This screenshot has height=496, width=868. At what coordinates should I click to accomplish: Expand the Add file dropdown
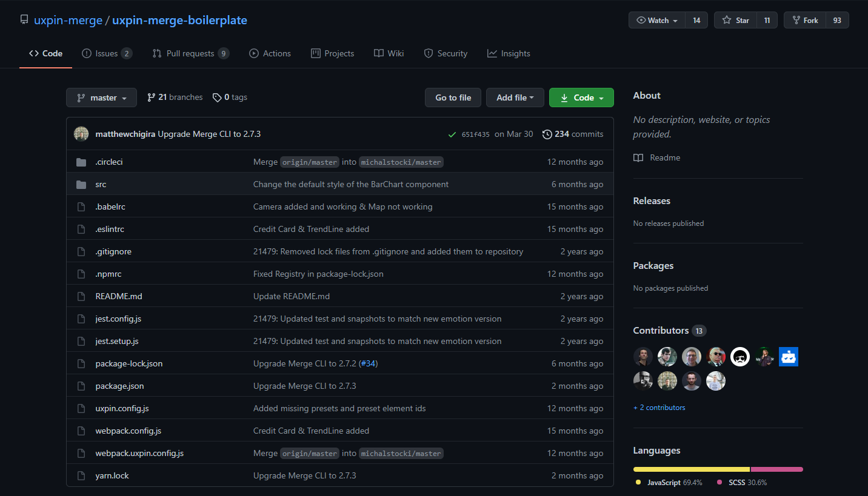(515, 98)
